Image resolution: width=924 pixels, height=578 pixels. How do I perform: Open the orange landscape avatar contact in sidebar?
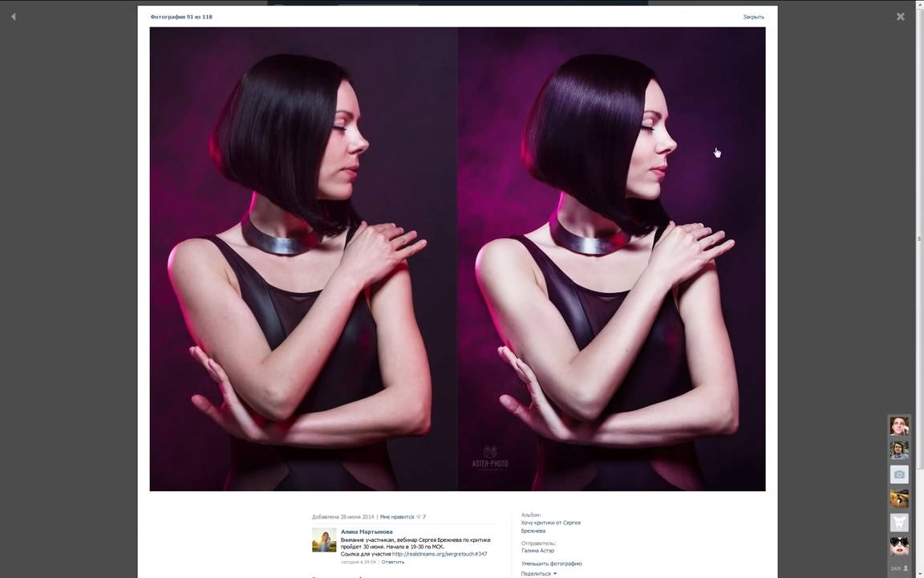coord(898,499)
